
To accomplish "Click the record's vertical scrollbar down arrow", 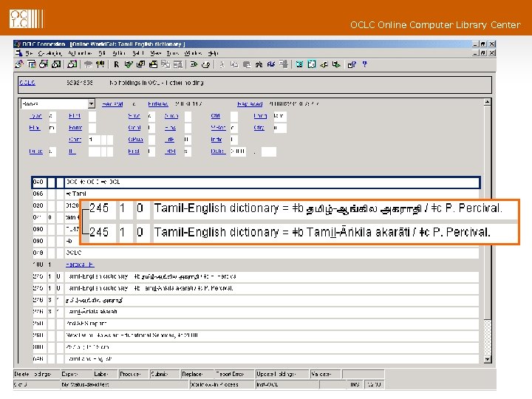I will coord(485,361).
